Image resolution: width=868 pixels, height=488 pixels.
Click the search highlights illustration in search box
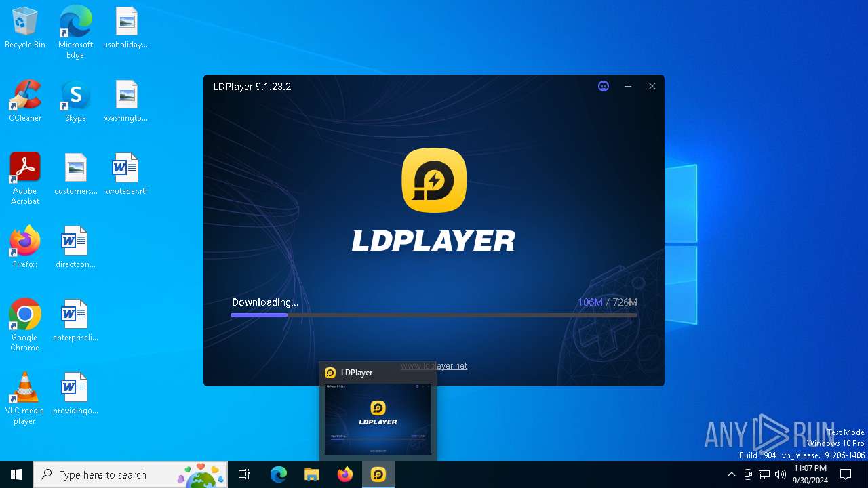[201, 475]
